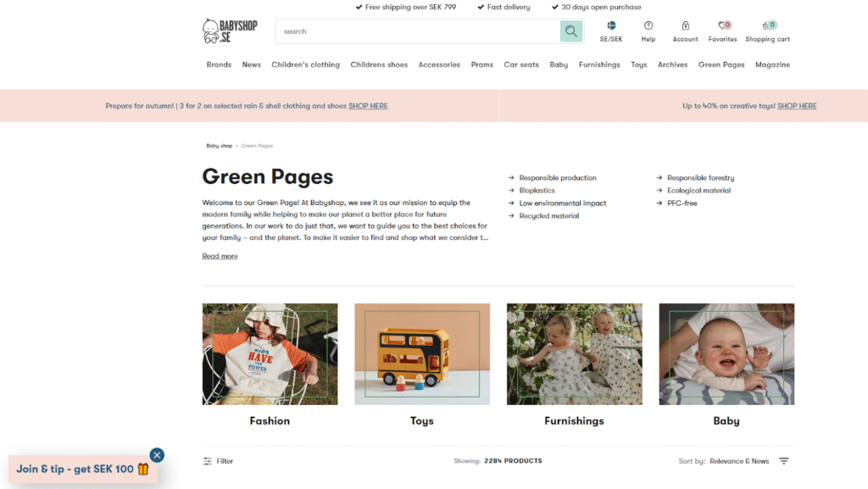This screenshot has height=489, width=868.
Task: Click the Furnishings label under the image
Action: (x=574, y=421)
